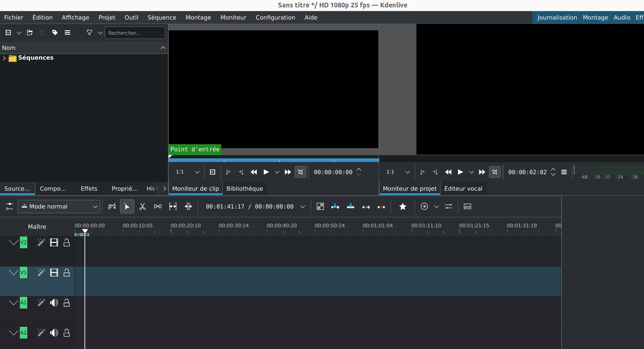Viewport: 644px width, 349px height.
Task: Expand the Séquences folder
Action: (x=4, y=58)
